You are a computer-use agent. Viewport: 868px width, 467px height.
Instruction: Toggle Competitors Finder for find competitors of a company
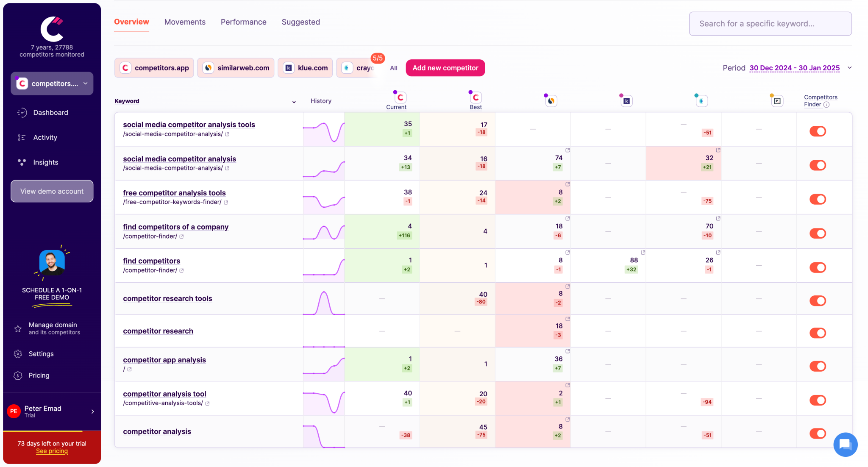[x=818, y=233]
